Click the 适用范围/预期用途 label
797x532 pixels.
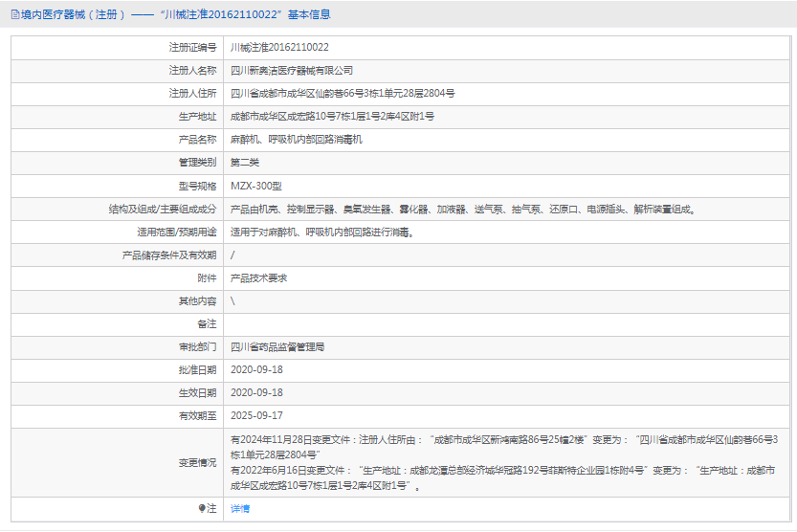(177, 233)
